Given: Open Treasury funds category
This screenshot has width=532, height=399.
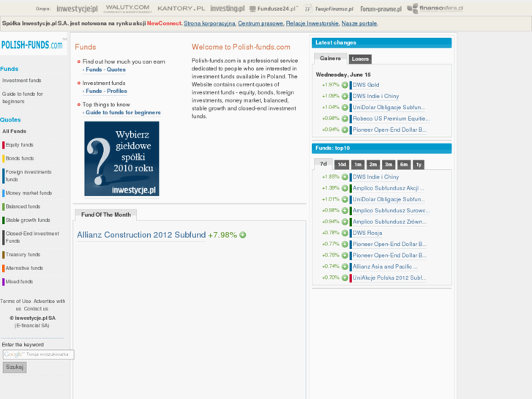Looking at the screenshot, I should click(x=23, y=255).
